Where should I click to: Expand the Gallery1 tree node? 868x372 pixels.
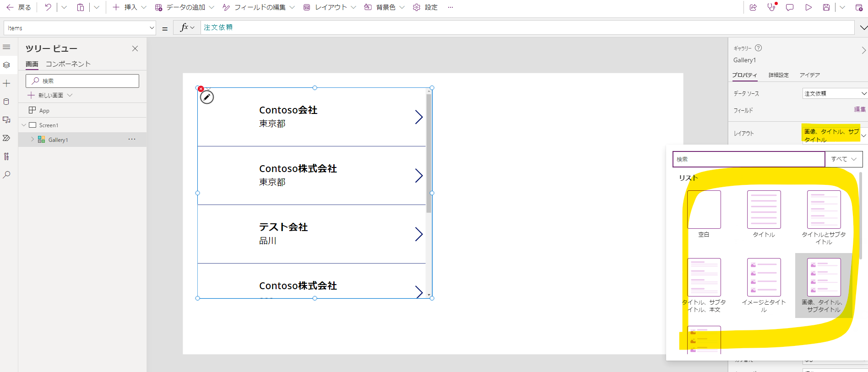33,140
